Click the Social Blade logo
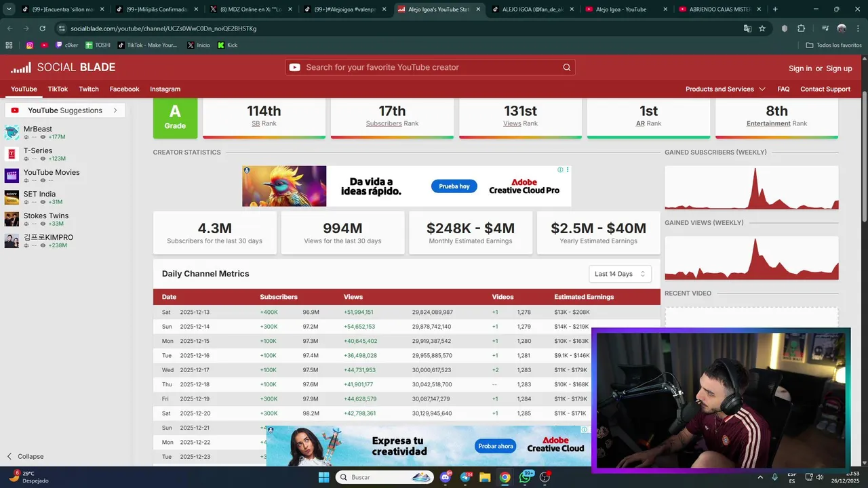Viewport: 868px width, 488px height. point(63,67)
